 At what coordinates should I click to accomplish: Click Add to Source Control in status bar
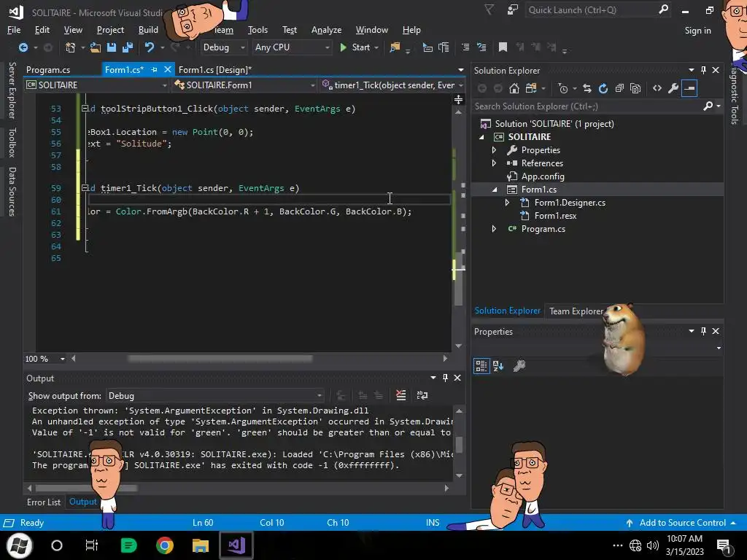682,522
